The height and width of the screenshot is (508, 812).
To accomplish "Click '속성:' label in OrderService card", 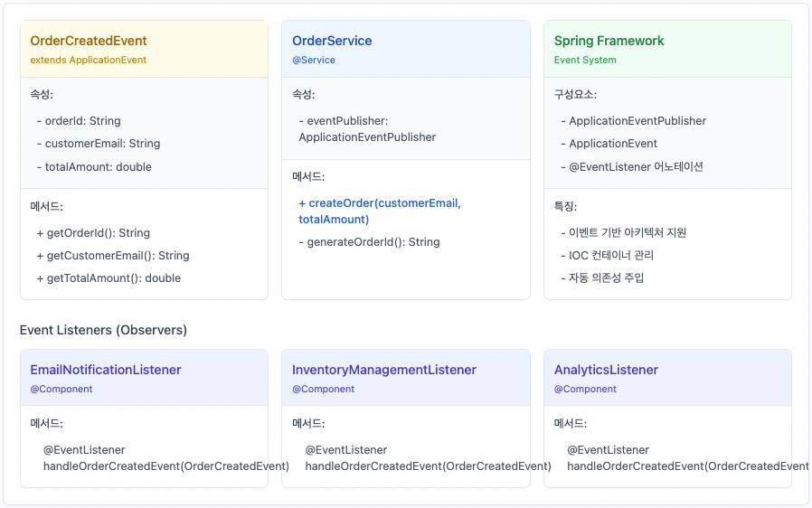I will 304,95.
